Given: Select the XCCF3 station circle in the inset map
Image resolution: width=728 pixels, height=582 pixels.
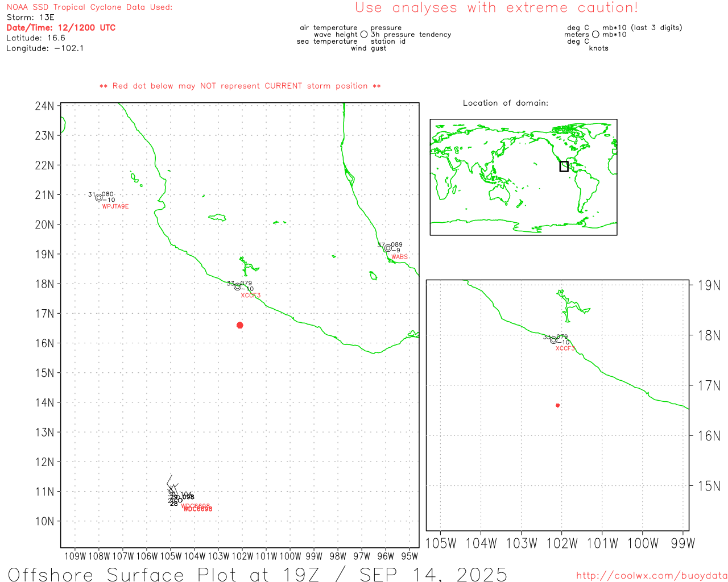Looking at the screenshot, I should pos(553,340).
